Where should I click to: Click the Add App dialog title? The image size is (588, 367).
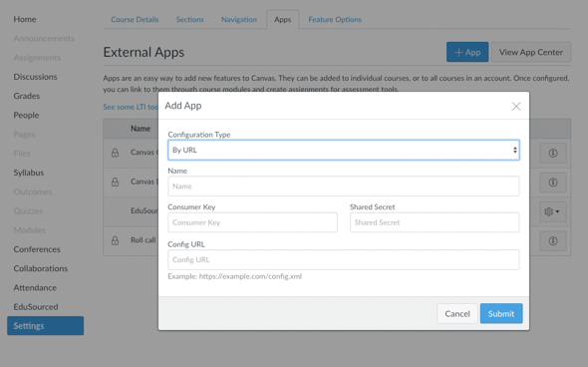click(183, 106)
